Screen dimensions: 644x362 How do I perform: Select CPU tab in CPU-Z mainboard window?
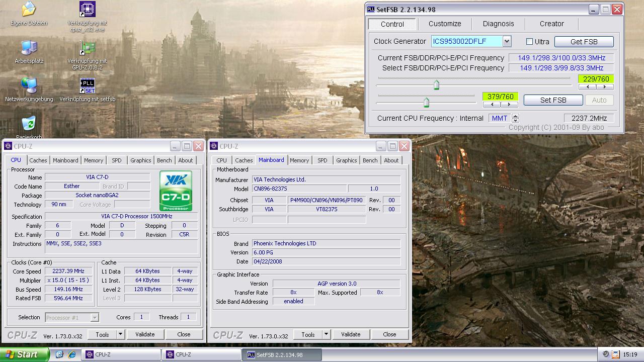[x=222, y=160]
